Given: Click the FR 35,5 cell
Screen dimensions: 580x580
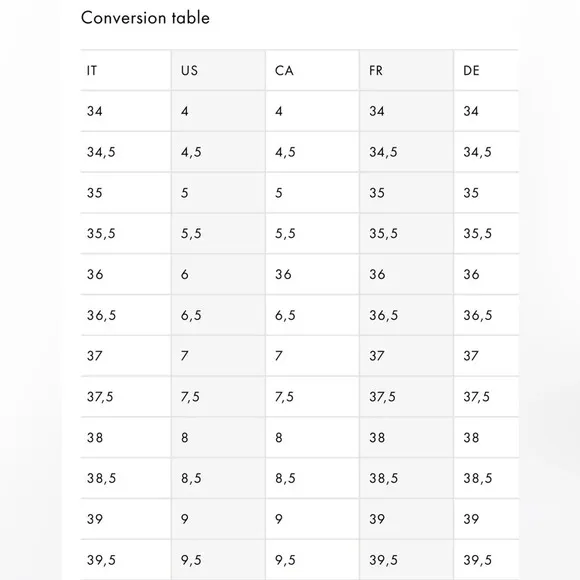Looking at the screenshot, I should click(x=406, y=233).
